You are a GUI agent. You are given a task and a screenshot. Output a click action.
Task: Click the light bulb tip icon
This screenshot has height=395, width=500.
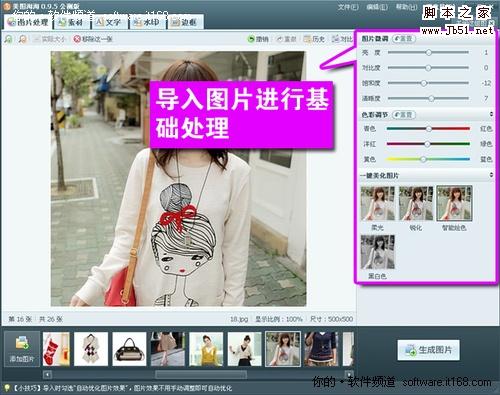click(7, 388)
